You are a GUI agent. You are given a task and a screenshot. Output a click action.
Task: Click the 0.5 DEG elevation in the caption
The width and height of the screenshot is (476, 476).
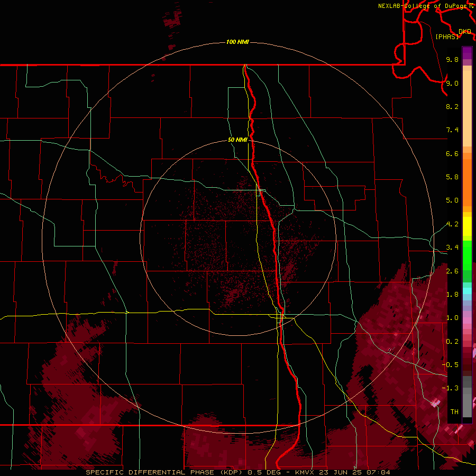click(265, 472)
